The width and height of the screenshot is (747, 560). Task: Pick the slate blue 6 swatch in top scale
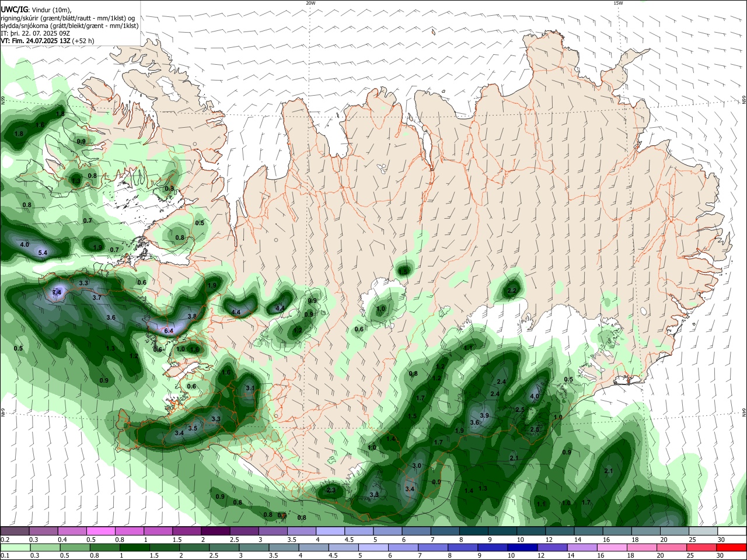[416, 531]
